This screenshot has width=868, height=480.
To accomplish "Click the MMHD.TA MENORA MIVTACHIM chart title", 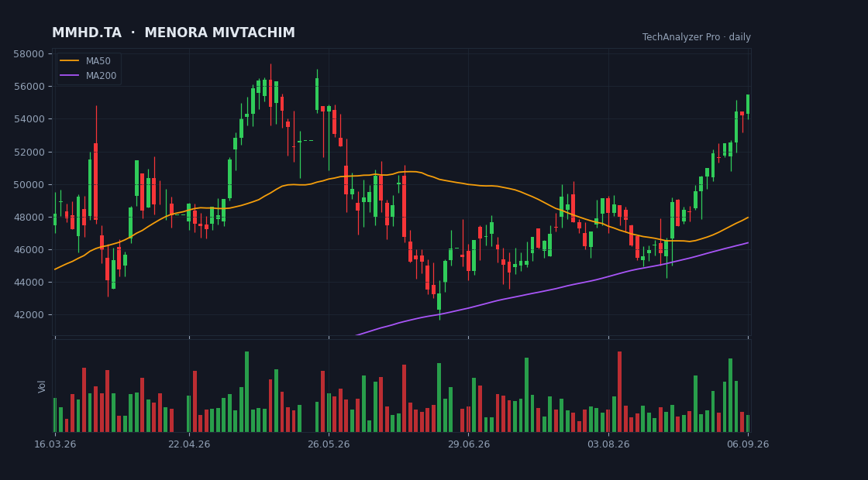I will [x=174, y=33].
